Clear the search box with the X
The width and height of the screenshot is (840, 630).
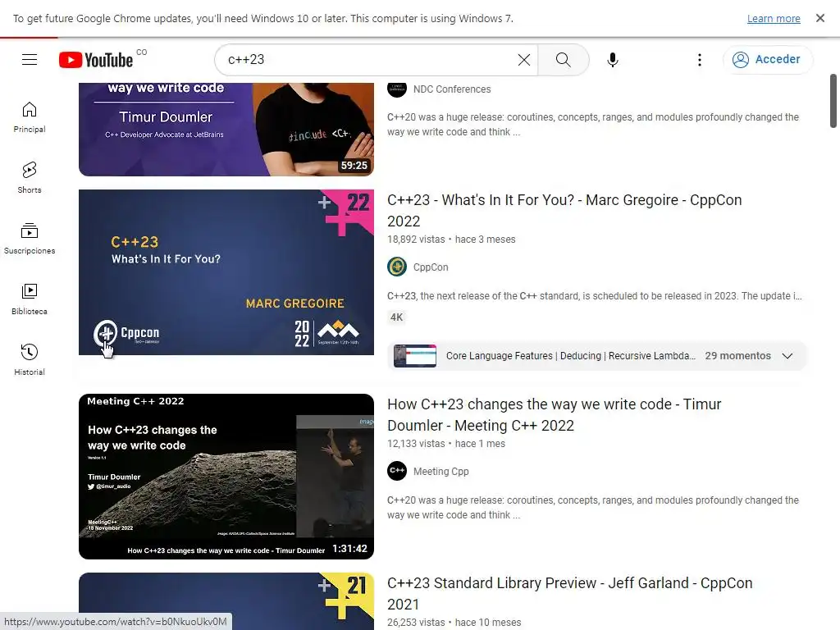tap(524, 59)
